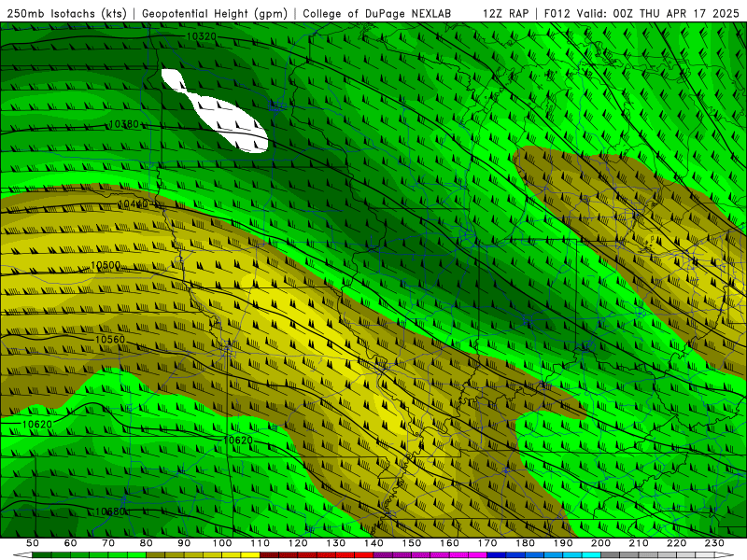
Task: Click the "College of DuPage NEXLAB" text
Action: coord(377,13)
